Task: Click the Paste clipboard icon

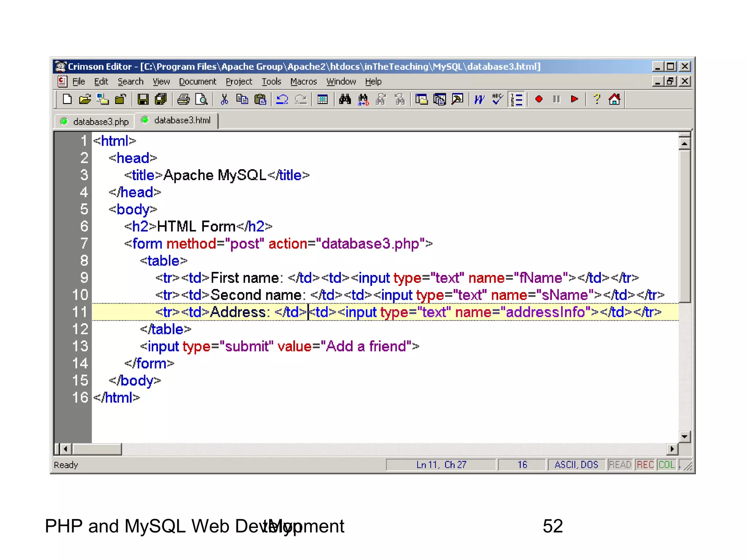Action: click(x=260, y=99)
